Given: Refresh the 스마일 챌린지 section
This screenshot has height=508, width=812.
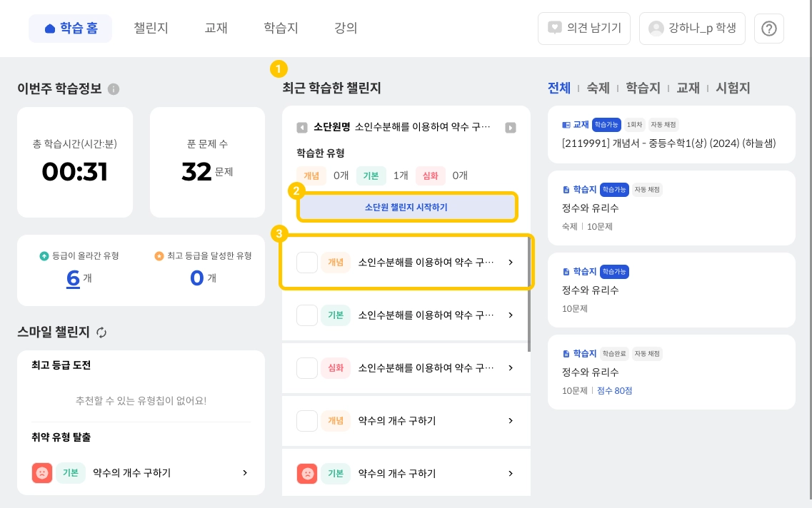Looking at the screenshot, I should click(101, 332).
